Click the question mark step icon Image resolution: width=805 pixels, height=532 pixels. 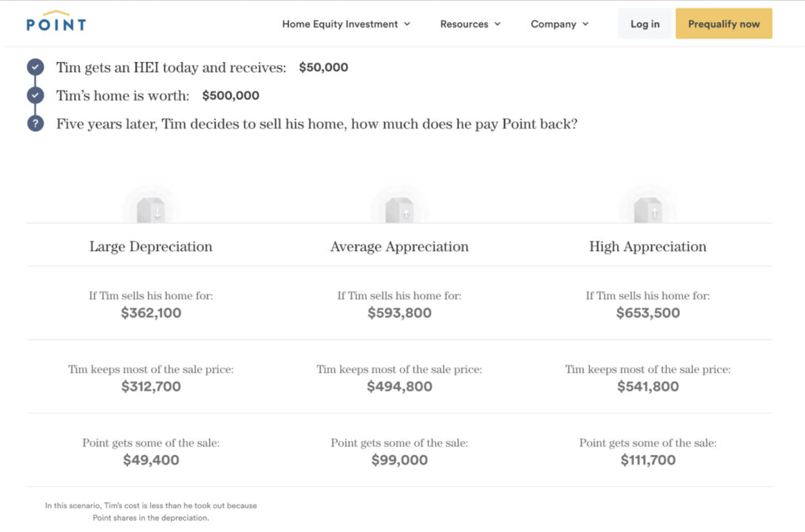coord(35,123)
